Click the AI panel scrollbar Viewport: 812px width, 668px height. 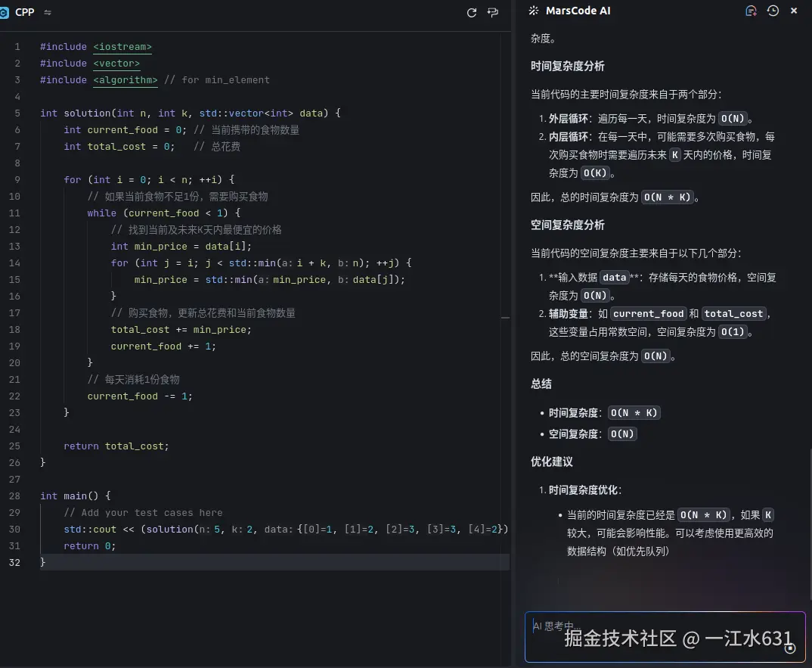click(x=810, y=524)
